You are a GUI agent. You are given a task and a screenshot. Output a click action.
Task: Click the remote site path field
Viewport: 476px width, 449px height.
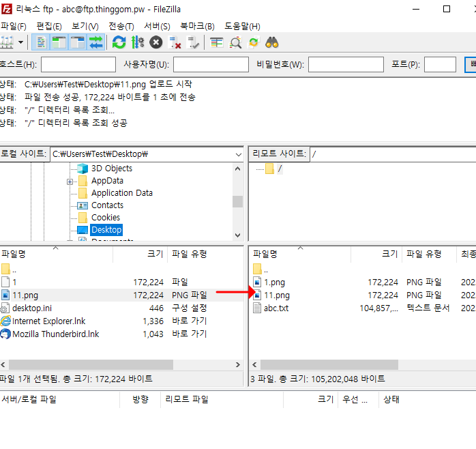[x=393, y=154]
